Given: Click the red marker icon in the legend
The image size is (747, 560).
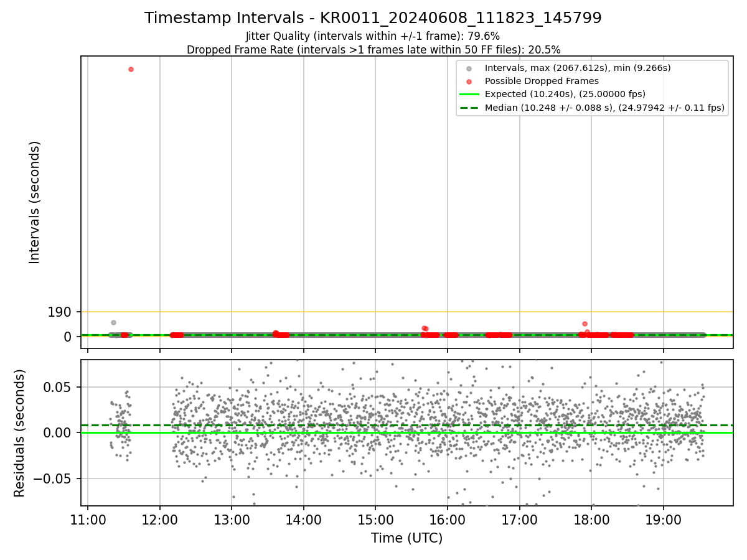Looking at the screenshot, I should click(x=469, y=81).
